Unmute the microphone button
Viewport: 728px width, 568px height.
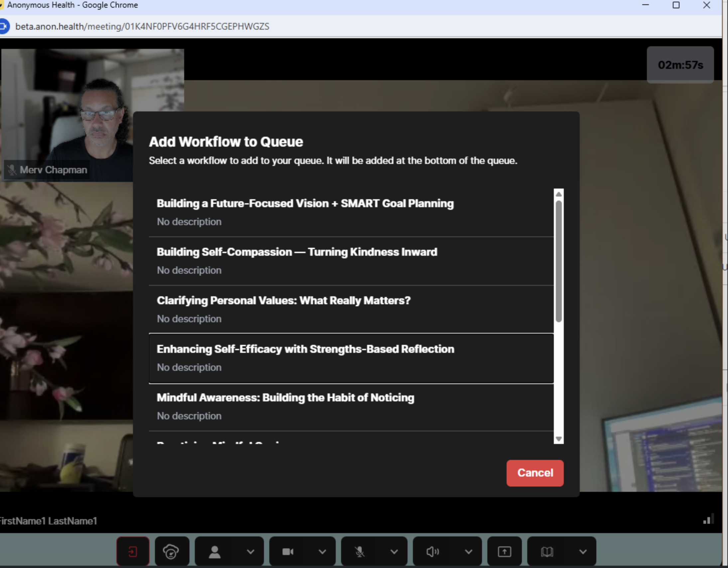359,552
